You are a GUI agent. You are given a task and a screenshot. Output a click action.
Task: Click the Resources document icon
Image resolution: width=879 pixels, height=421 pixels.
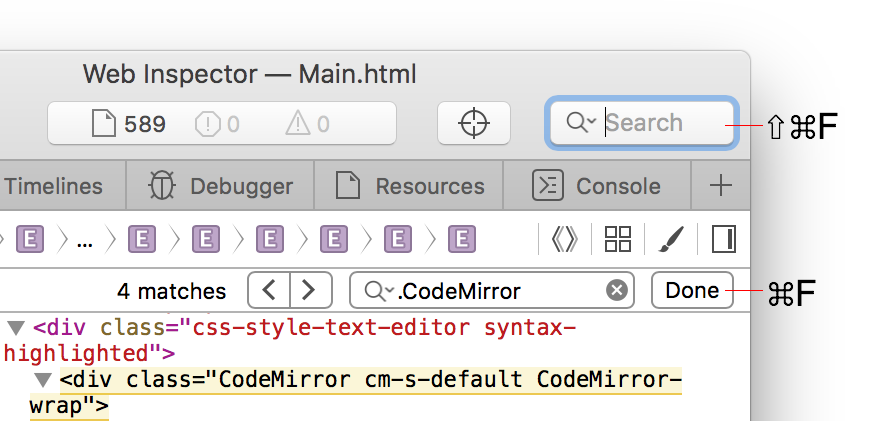(348, 186)
